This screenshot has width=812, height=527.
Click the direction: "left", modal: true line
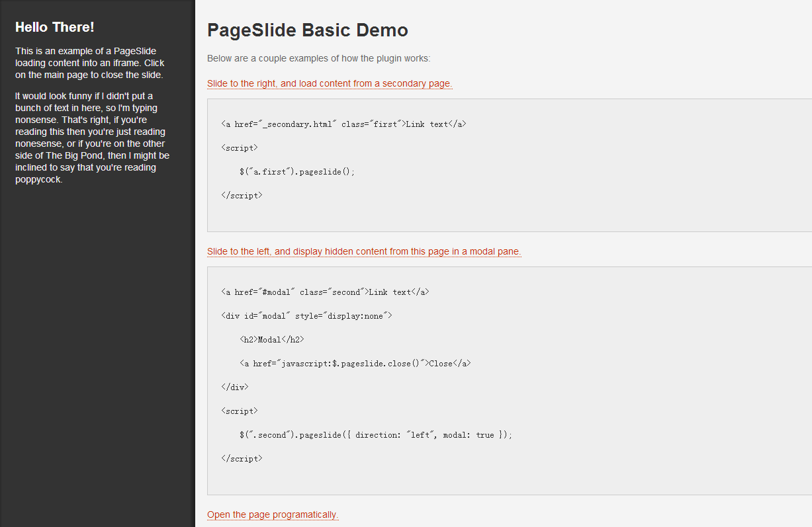coord(376,434)
